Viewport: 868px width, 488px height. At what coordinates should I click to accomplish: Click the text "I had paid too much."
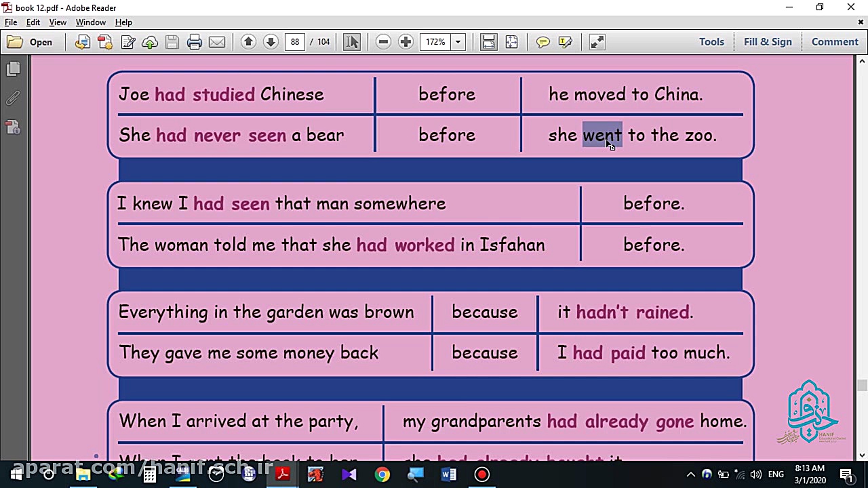pos(644,352)
